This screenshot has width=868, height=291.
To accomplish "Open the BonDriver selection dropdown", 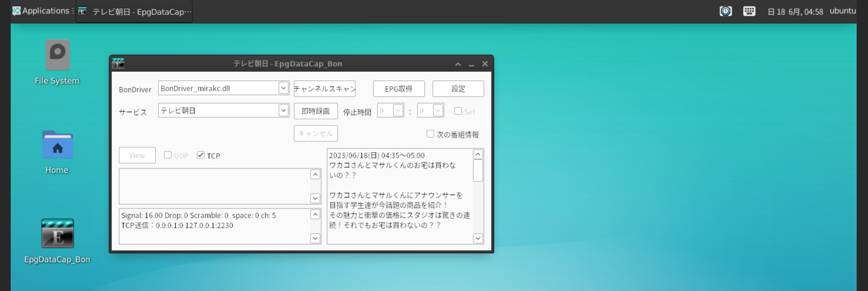I will 283,88.
